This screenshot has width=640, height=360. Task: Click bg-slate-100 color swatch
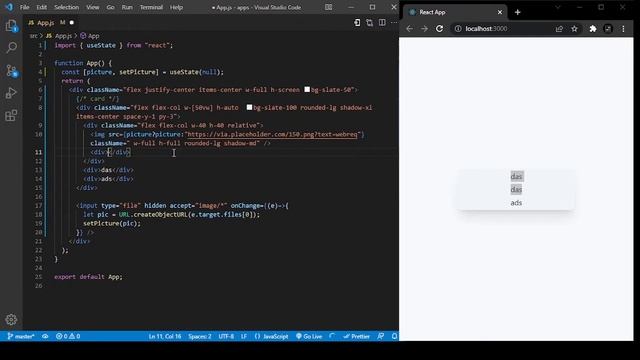249,107
